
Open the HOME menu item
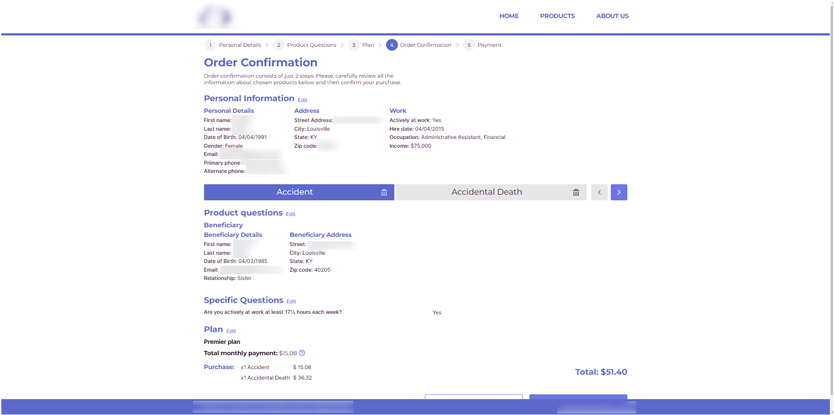(x=509, y=16)
